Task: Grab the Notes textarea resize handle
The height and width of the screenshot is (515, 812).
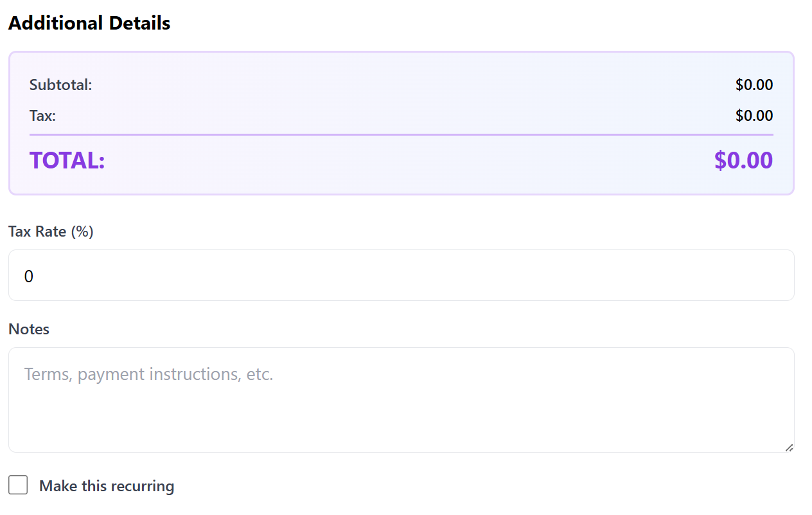Action: pos(789,447)
